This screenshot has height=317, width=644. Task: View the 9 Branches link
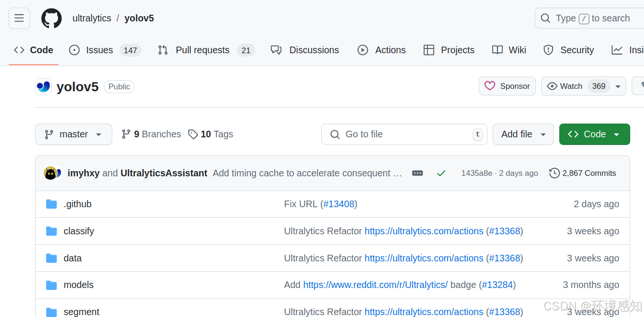pyautogui.click(x=151, y=134)
